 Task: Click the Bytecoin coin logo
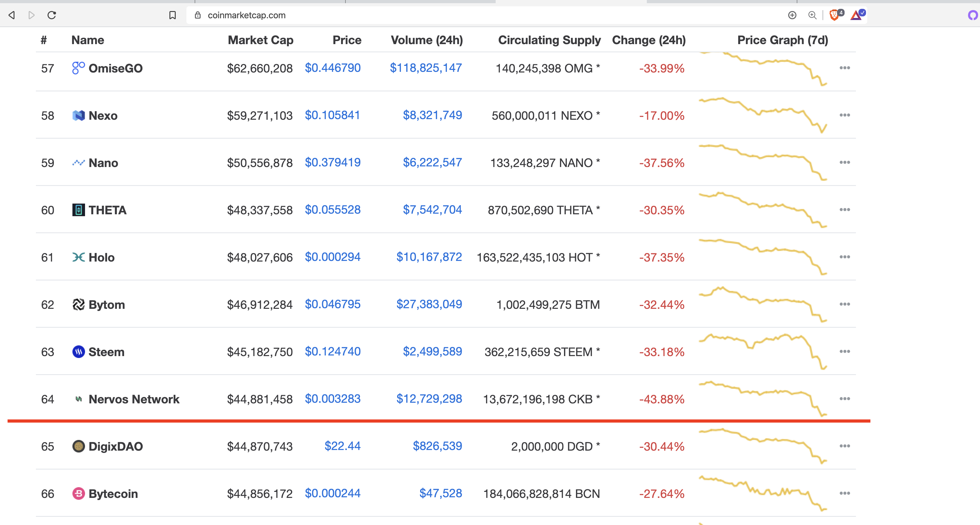78,494
